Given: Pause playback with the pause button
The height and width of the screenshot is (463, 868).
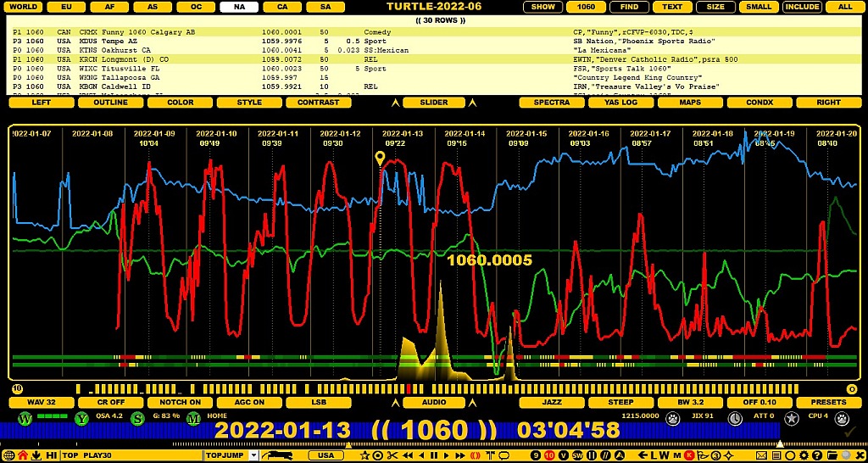Looking at the screenshot, I should point(434,455).
